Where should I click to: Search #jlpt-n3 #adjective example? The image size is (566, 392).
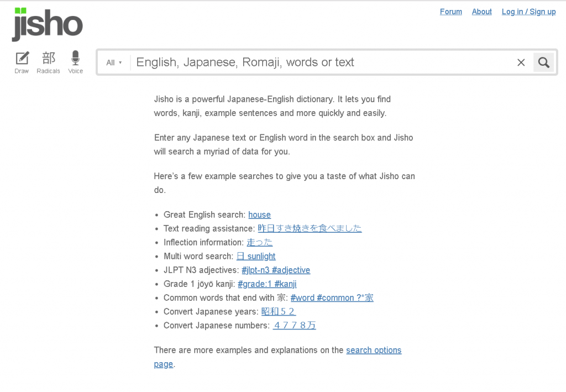pos(276,270)
